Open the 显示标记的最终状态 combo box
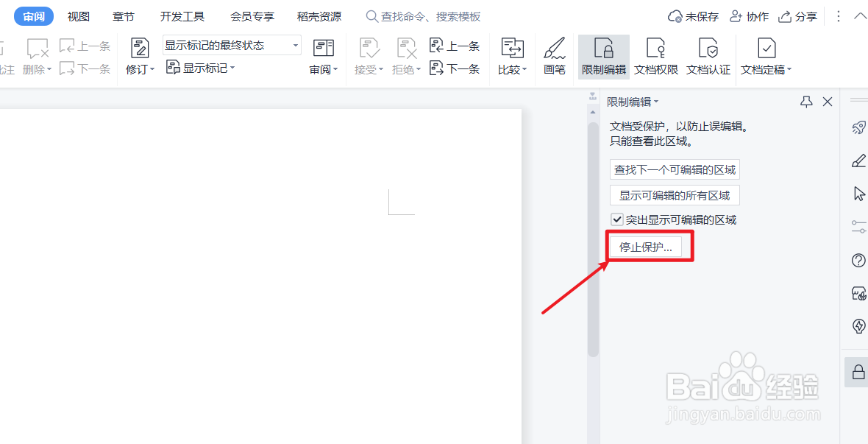Image resolution: width=868 pixels, height=444 pixels. click(232, 46)
